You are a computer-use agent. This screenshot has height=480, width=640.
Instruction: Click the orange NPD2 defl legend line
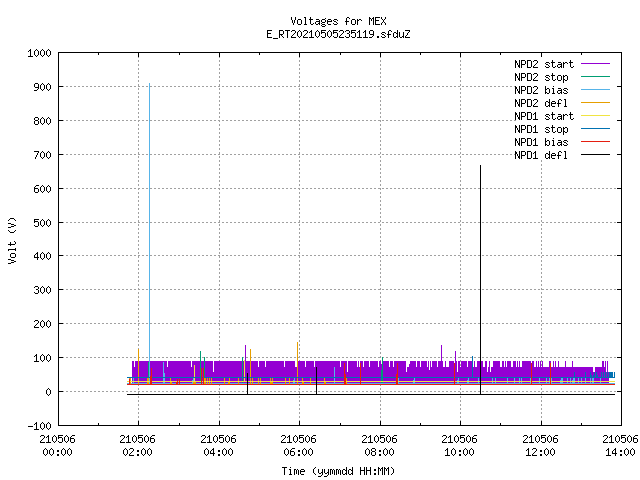point(596,103)
